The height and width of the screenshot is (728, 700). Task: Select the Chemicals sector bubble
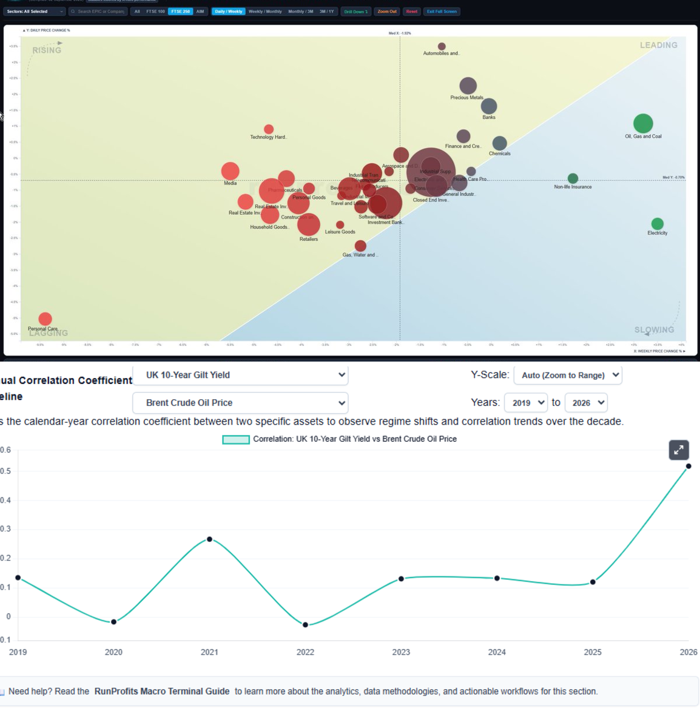500,143
